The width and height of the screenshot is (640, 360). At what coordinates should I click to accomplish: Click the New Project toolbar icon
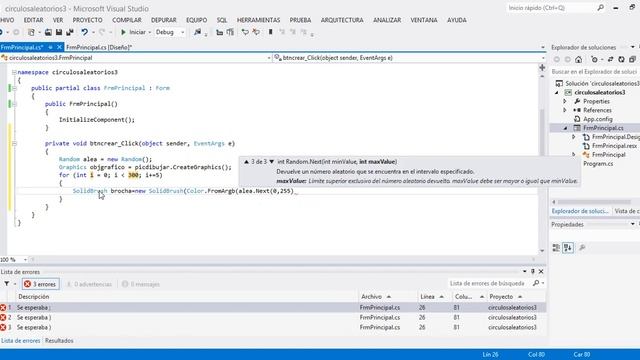point(31,32)
